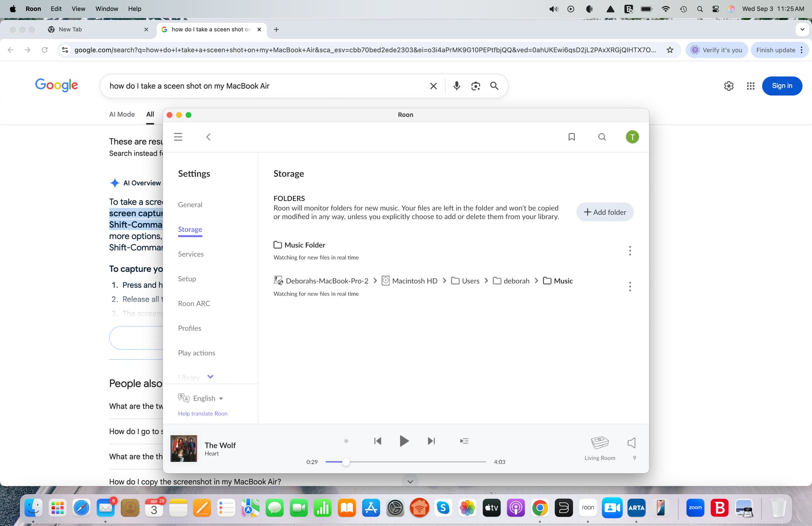
Task: Select the Services settings tab
Action: pos(191,254)
